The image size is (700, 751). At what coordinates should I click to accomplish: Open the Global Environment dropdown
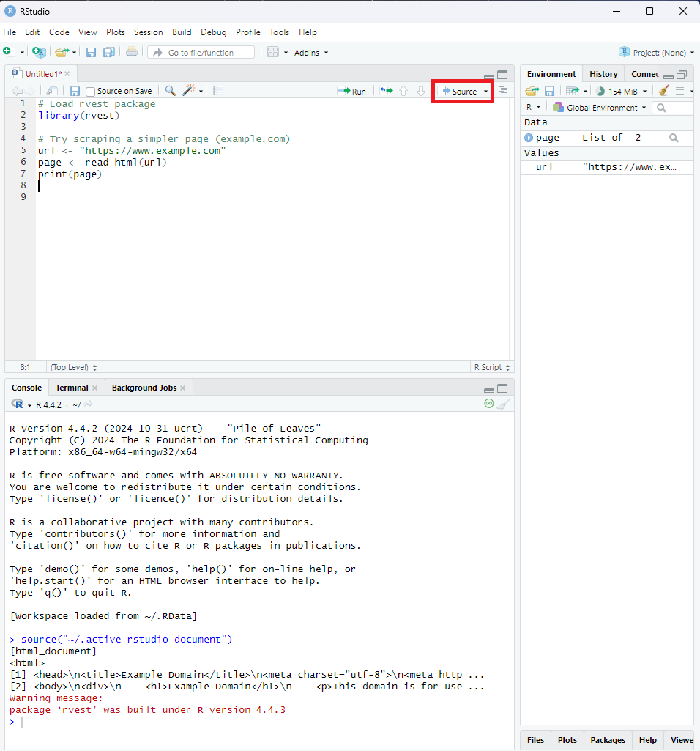tap(600, 107)
